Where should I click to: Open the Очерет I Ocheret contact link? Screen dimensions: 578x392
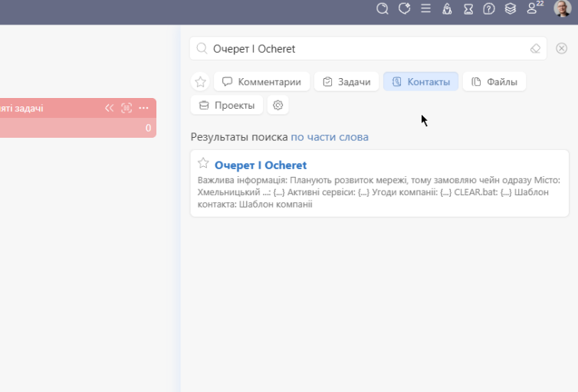260,165
